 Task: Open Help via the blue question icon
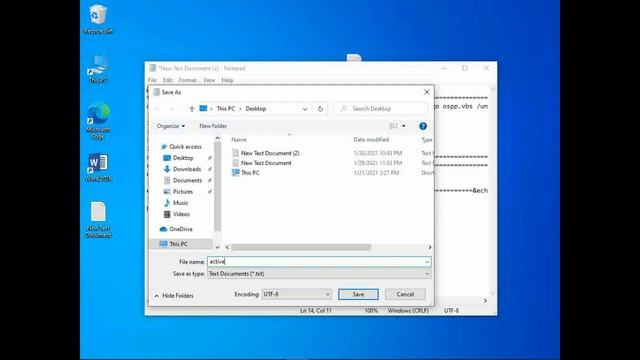pyautogui.click(x=423, y=126)
